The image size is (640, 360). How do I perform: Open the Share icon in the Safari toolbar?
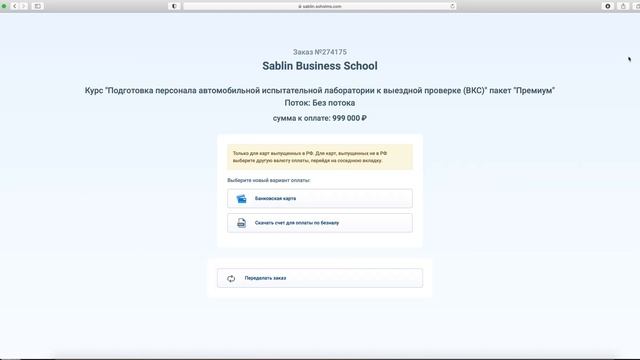[x=623, y=6]
